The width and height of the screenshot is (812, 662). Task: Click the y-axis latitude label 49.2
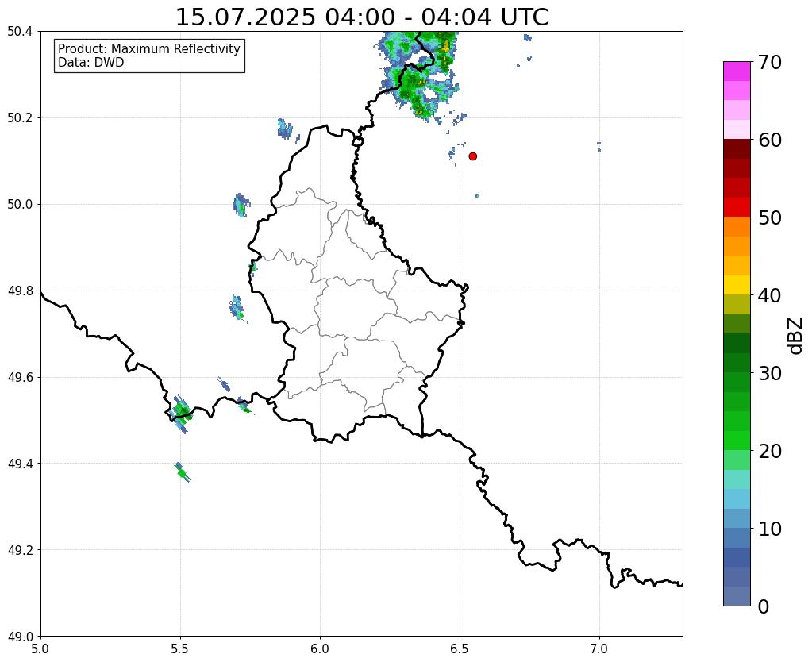pyautogui.click(x=20, y=550)
